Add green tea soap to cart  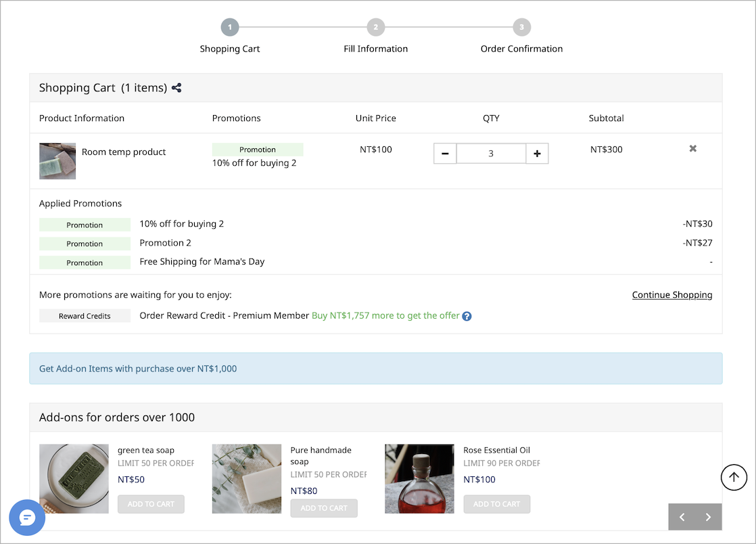pyautogui.click(x=151, y=504)
